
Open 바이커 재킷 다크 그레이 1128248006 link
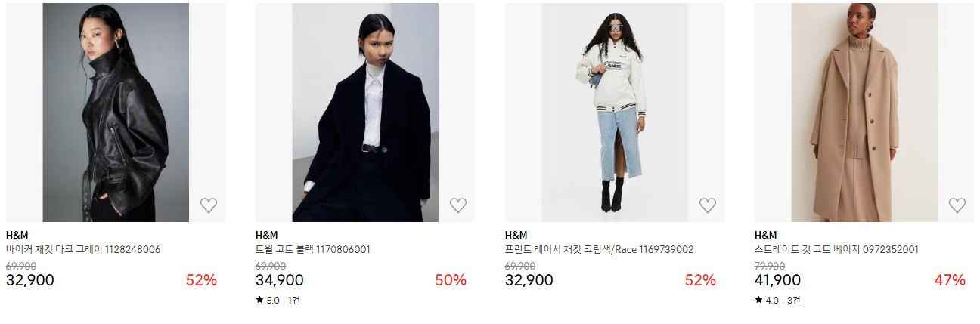pyautogui.click(x=83, y=249)
